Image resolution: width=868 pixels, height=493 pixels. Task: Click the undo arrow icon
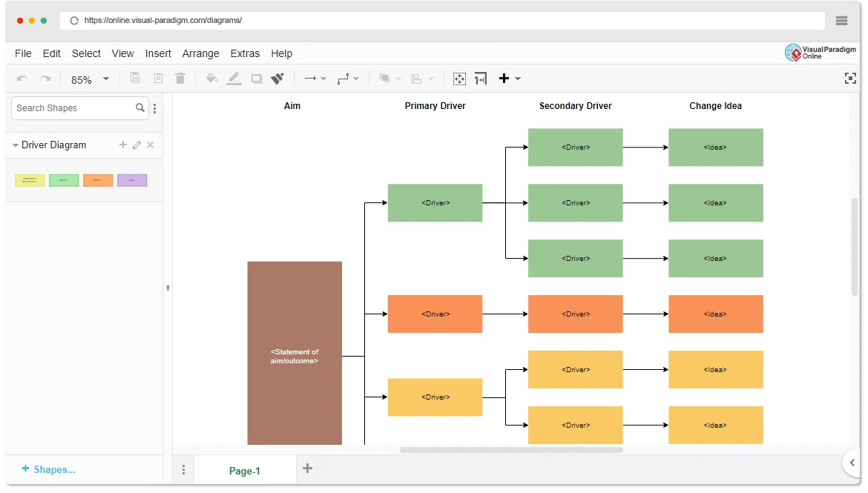pyautogui.click(x=23, y=79)
